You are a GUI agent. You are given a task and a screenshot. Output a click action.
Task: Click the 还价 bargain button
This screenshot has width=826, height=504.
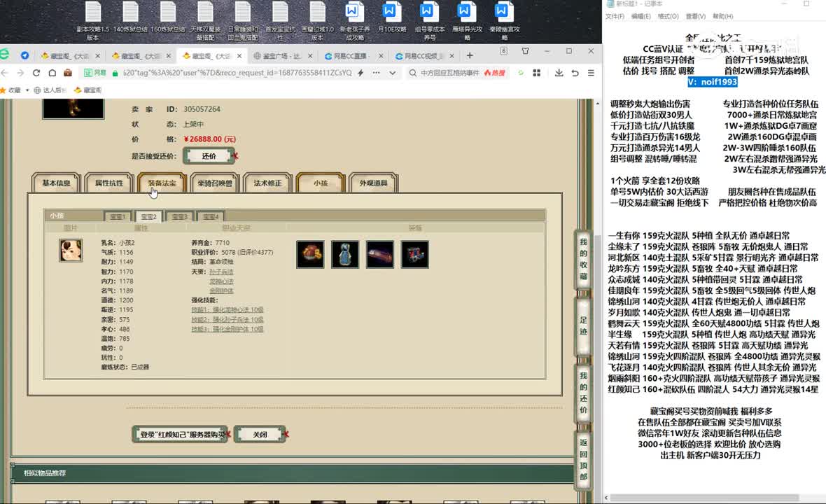coord(209,156)
